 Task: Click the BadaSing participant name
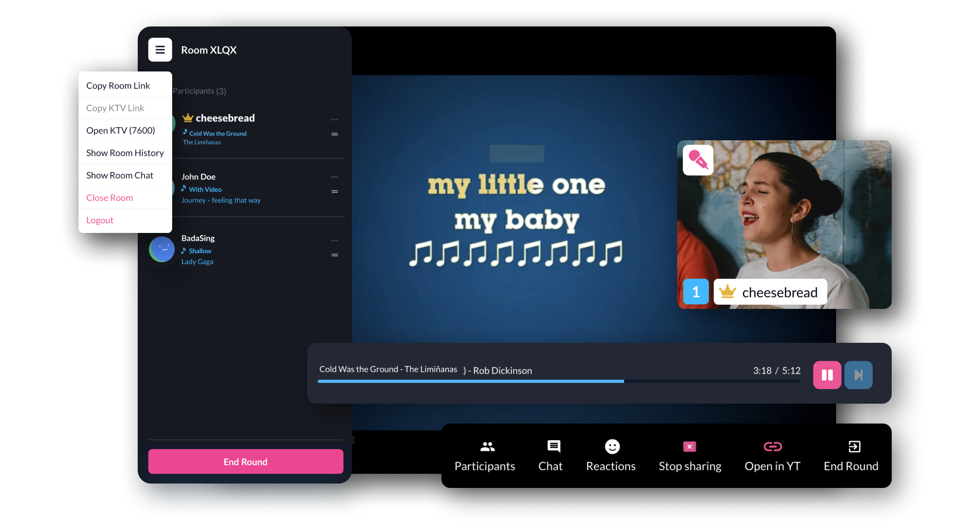click(198, 238)
